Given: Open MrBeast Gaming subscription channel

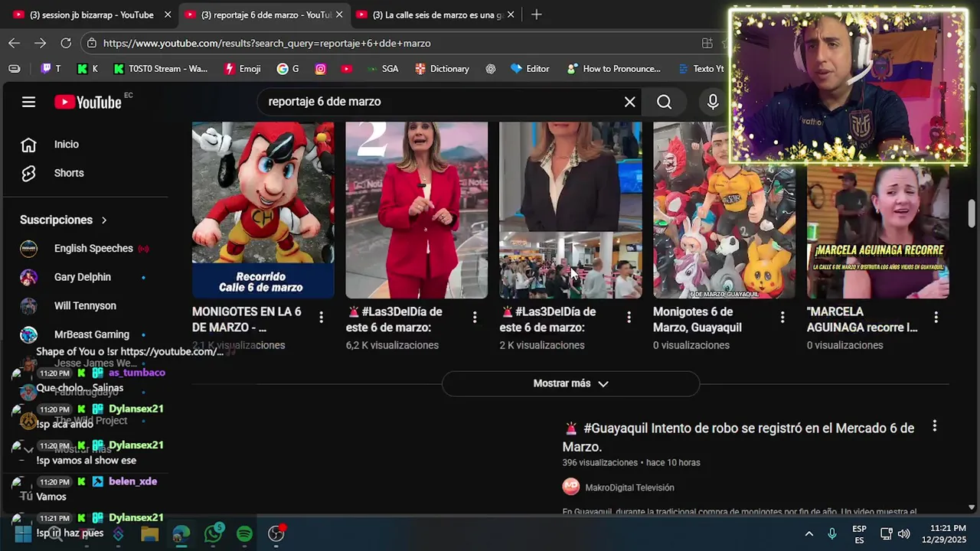Looking at the screenshot, I should click(x=90, y=334).
